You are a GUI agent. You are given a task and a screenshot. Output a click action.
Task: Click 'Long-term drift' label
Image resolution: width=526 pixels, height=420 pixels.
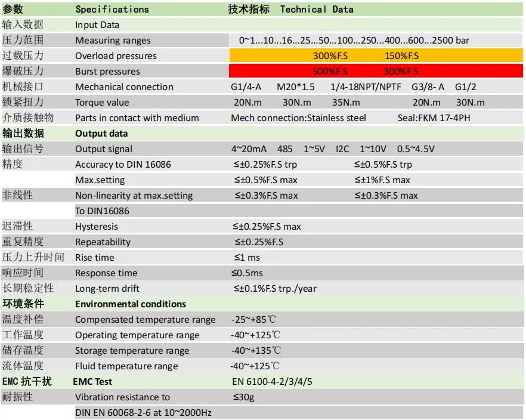click(x=107, y=289)
